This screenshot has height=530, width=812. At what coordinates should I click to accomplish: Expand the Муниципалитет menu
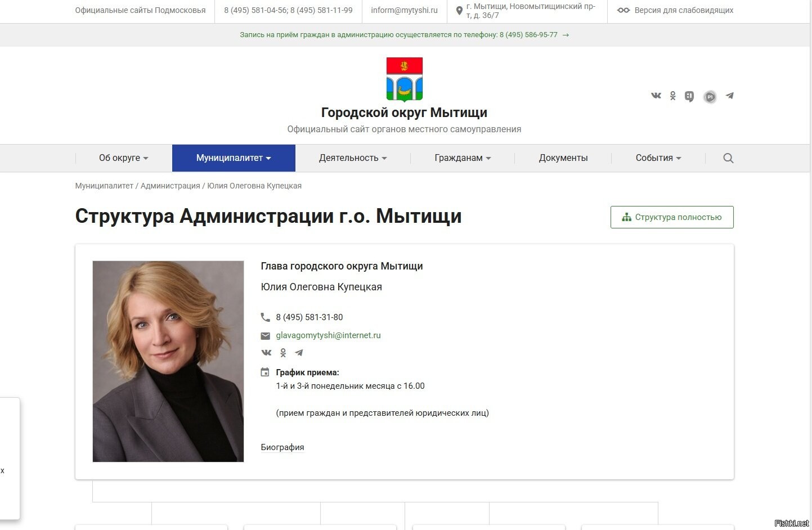click(234, 158)
